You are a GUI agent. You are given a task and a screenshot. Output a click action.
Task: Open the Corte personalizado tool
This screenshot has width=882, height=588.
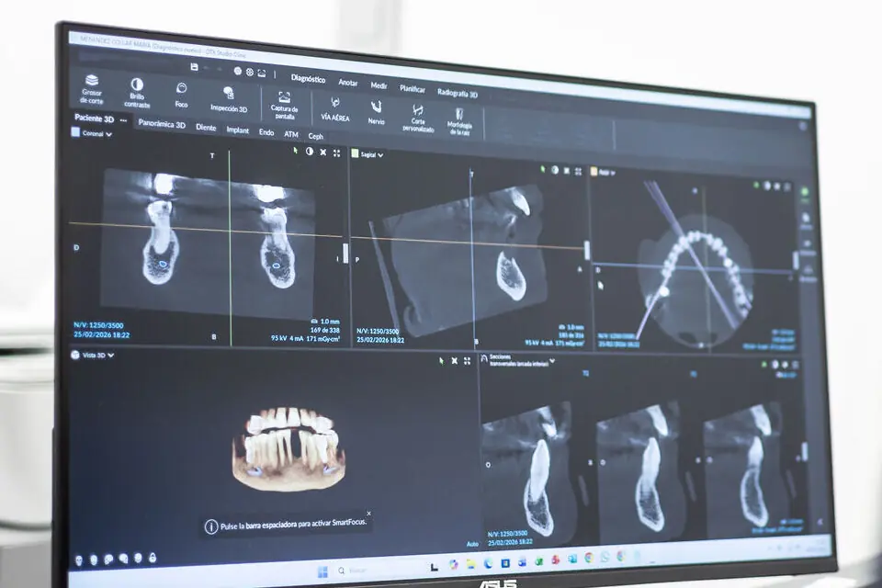(418, 118)
